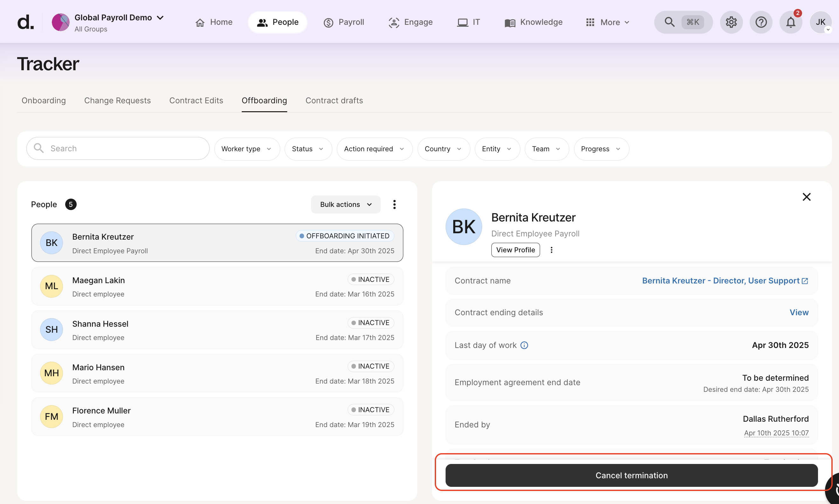Open the Action required filter dropdown
The height and width of the screenshot is (504, 839).
(374, 149)
